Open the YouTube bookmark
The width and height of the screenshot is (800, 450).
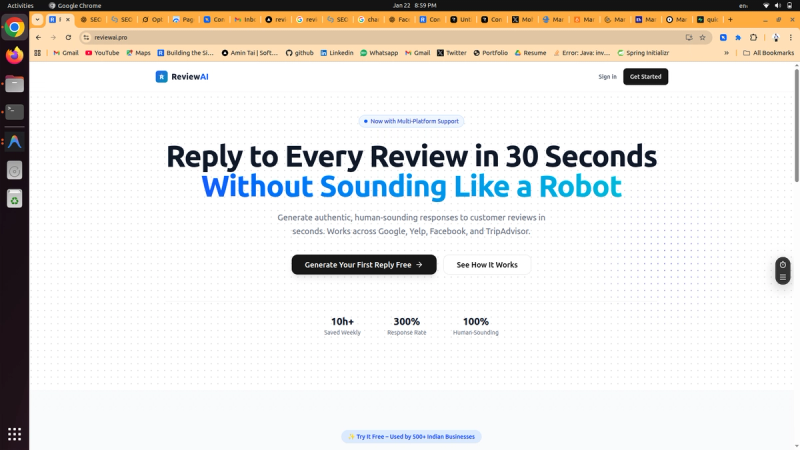pyautogui.click(x=102, y=53)
